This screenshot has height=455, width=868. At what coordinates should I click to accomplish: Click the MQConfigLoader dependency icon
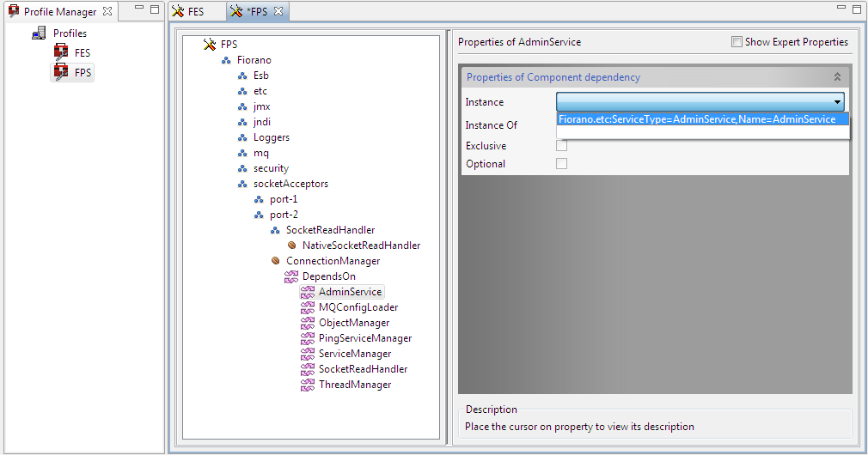pyautogui.click(x=308, y=307)
